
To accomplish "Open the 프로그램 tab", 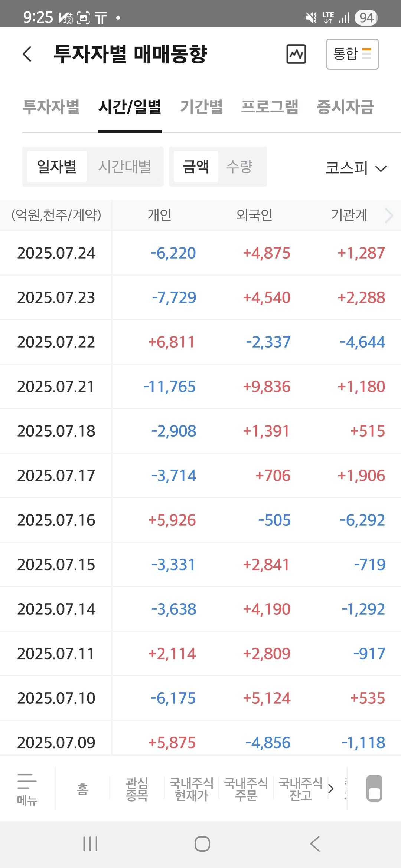I will 270,107.
